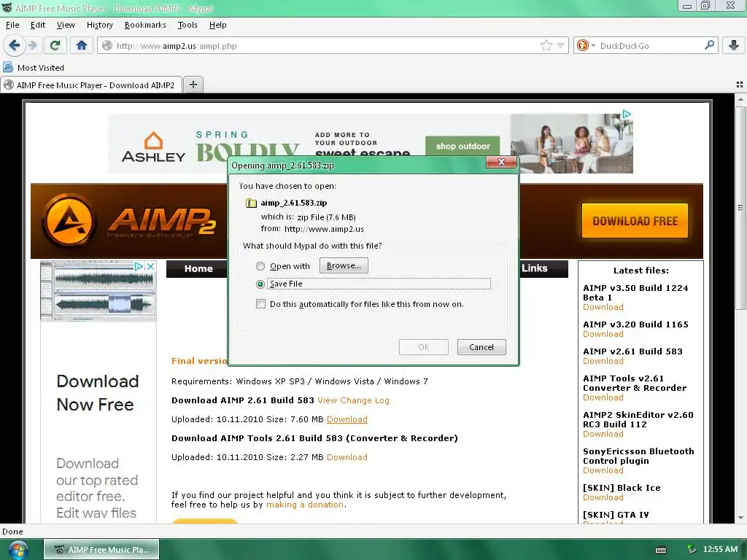Click the AIMP2 logo on the banner
747x560 pixels.
tap(130, 220)
